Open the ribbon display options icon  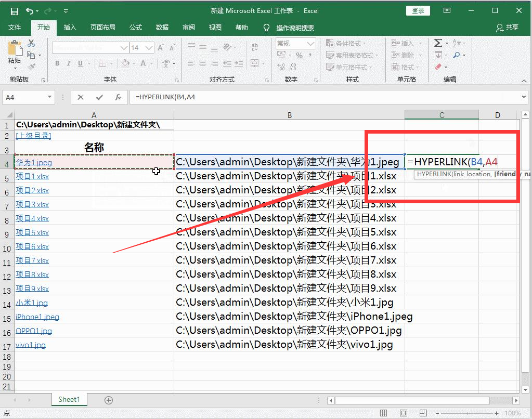(447, 11)
